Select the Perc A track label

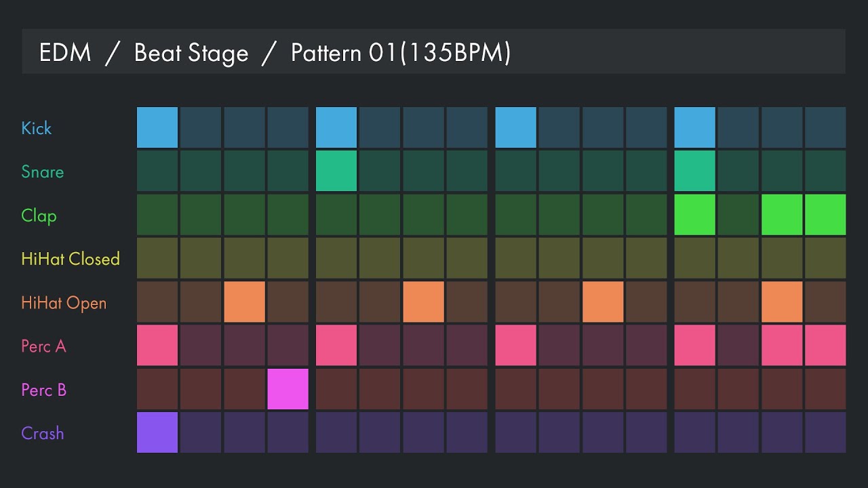coord(43,346)
